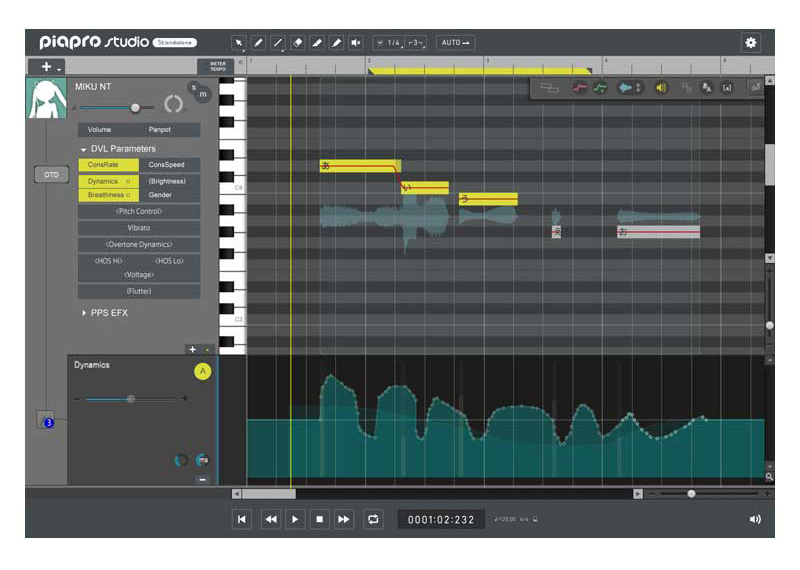Solo the MIKU NT track
This screenshot has height=570, width=800.
[193, 88]
